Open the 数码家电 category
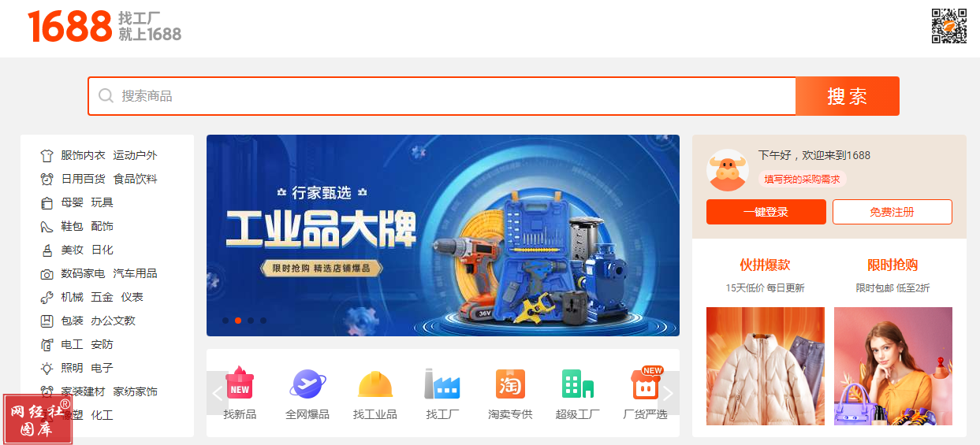980x445 pixels. (83, 273)
